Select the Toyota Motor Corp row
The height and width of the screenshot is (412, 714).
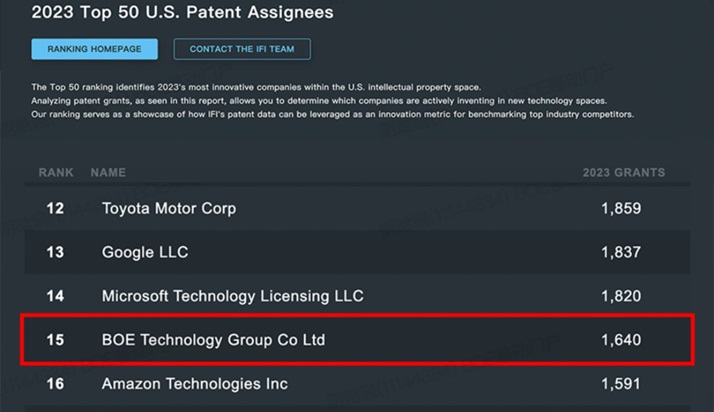(x=169, y=209)
